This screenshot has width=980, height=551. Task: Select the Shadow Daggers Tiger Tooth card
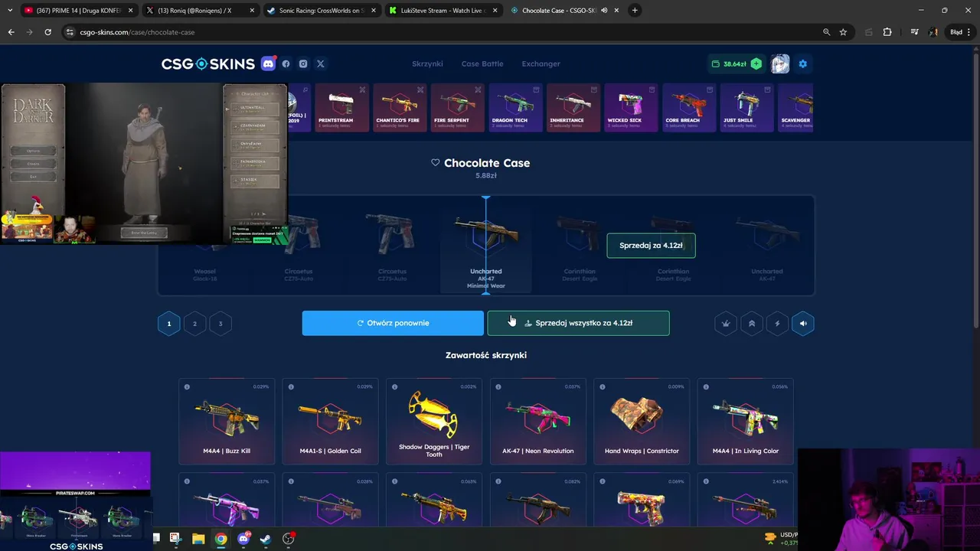coord(434,422)
